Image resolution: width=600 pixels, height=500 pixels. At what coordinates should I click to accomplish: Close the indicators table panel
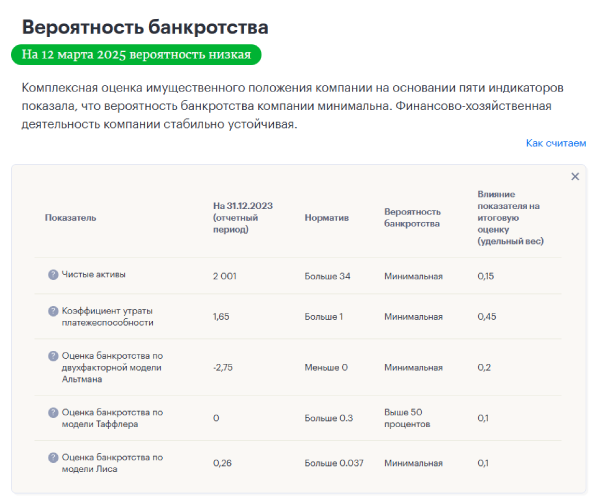tap(575, 177)
